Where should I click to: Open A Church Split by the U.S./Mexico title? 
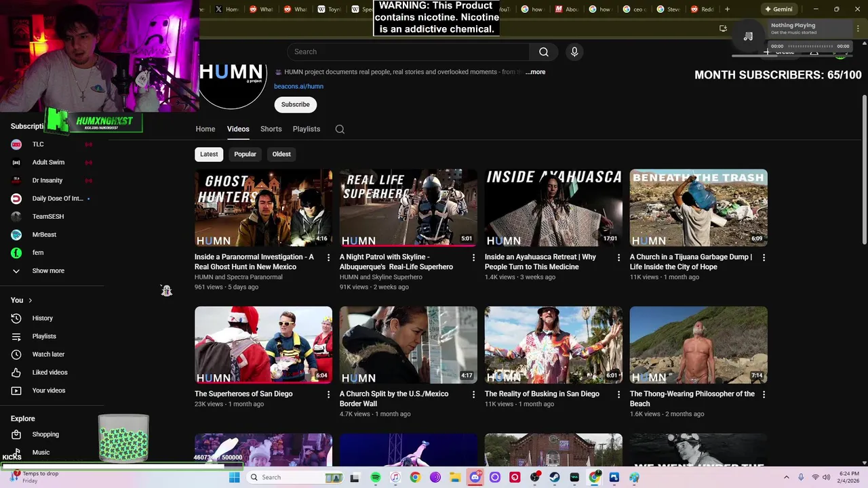point(393,399)
